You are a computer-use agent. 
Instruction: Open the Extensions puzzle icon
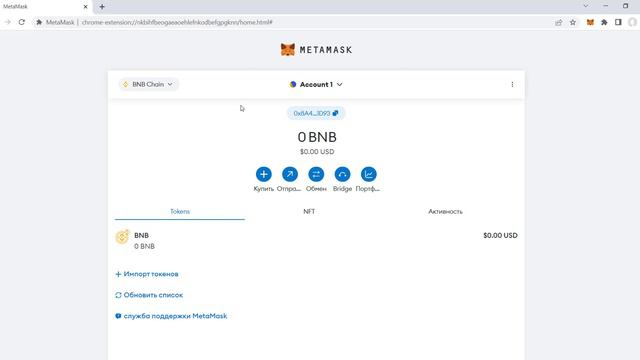point(604,22)
